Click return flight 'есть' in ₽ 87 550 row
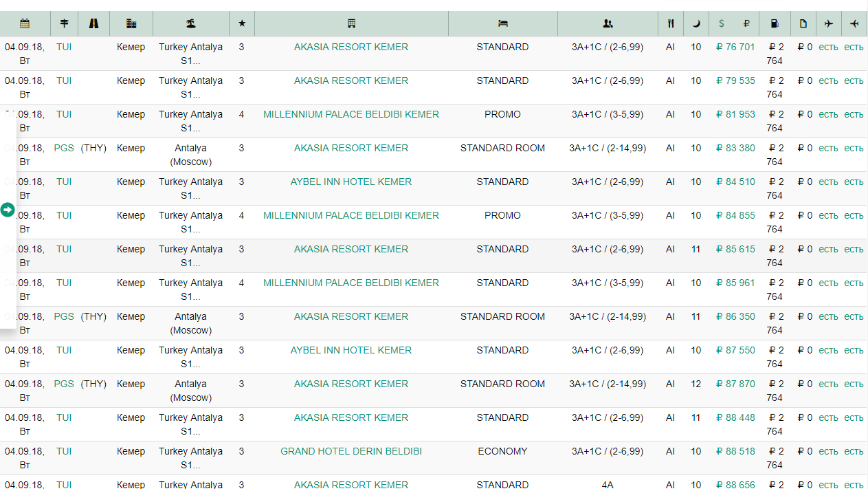Image resolution: width=868 pixels, height=491 pixels. pyautogui.click(x=854, y=350)
